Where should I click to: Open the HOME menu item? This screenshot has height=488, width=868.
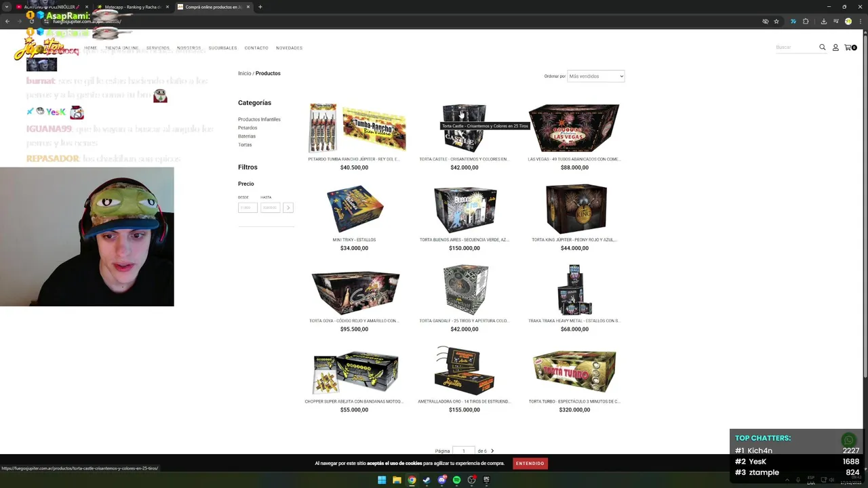tap(91, 48)
